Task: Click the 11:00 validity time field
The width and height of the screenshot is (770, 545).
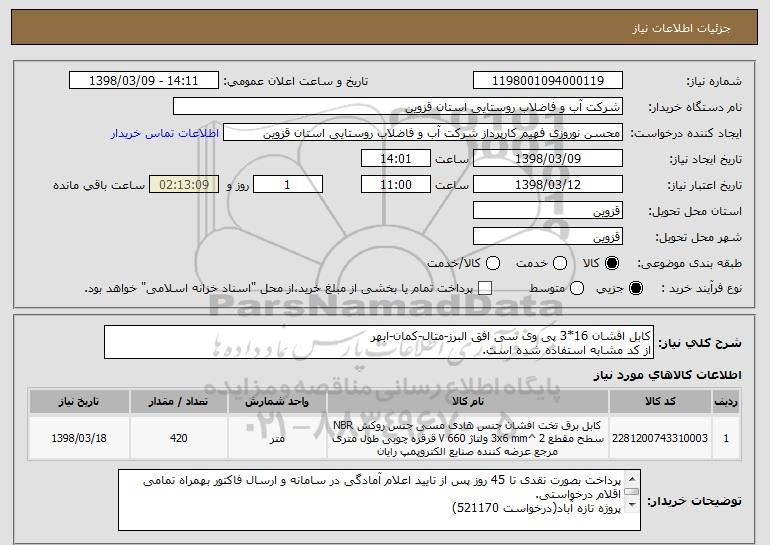Action: 396,185
